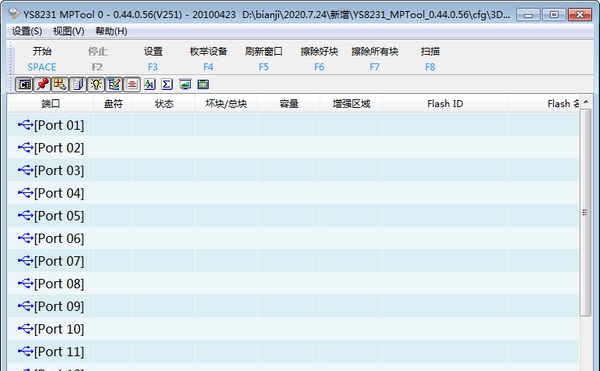Screen dimensions: 600x371
Task: Click the 坏块/总块 column header
Action: 226,104
